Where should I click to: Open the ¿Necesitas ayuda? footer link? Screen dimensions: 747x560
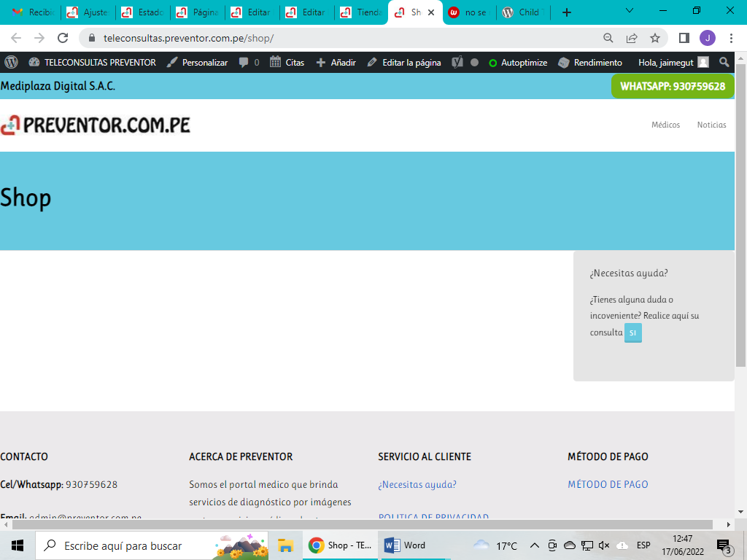pyautogui.click(x=417, y=484)
